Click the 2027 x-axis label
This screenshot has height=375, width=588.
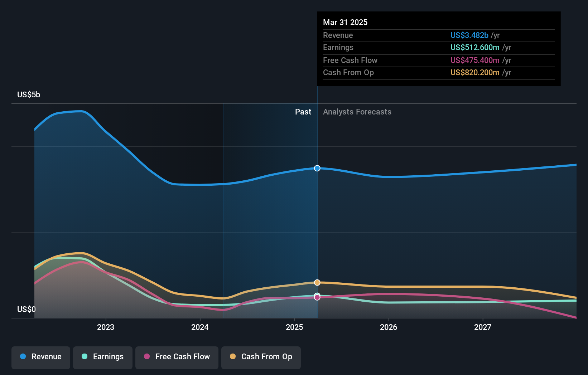click(x=483, y=327)
